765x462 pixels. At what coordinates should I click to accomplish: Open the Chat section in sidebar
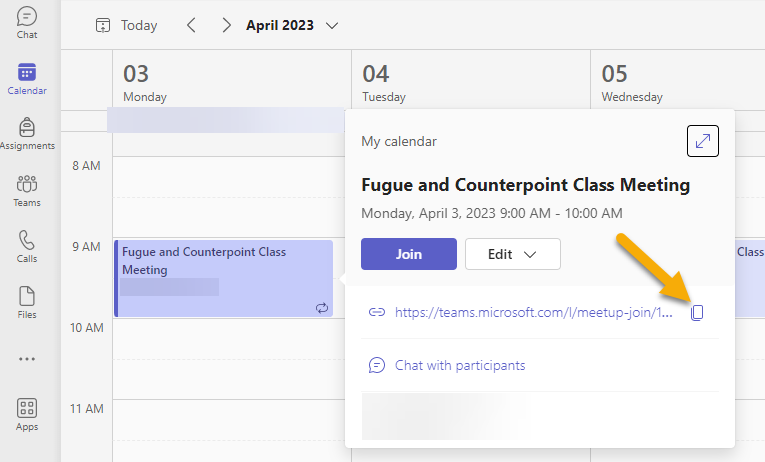pyautogui.click(x=27, y=23)
